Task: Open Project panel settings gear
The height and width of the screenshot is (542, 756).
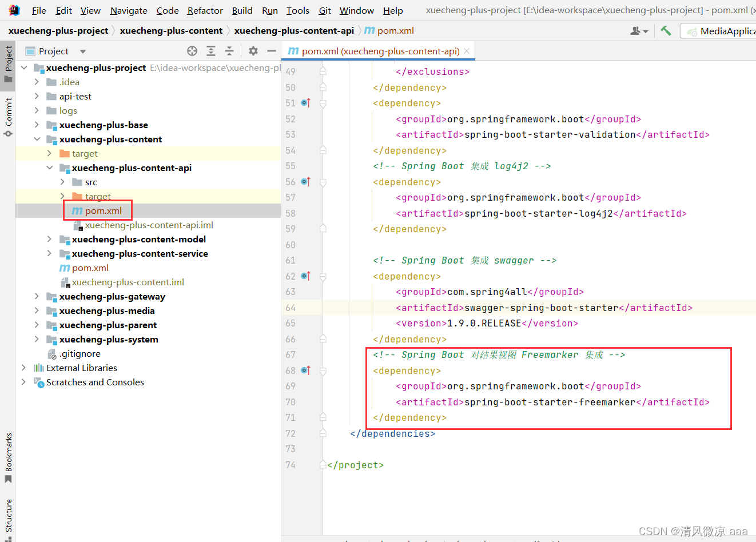Action: [253, 51]
